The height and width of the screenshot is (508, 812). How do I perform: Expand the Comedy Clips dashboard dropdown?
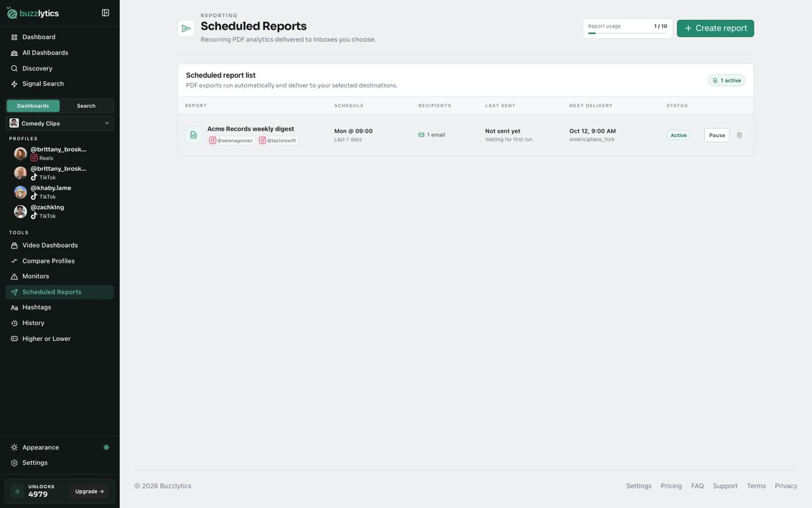coord(60,123)
